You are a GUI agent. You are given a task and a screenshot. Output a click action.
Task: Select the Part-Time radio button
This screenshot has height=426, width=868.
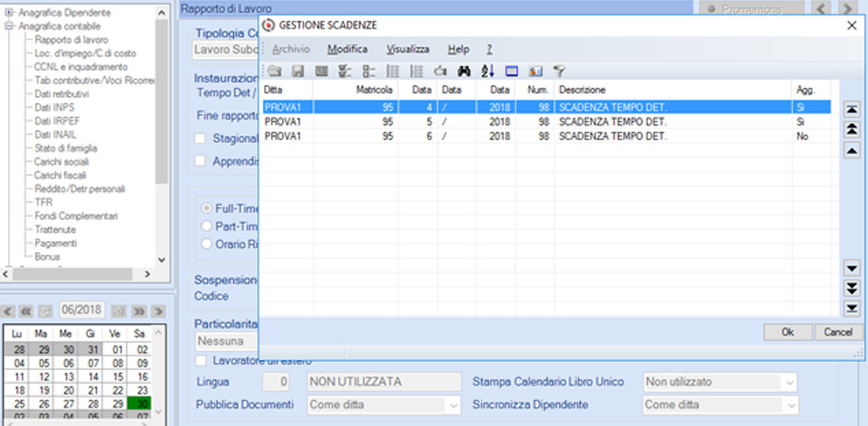[x=206, y=226]
